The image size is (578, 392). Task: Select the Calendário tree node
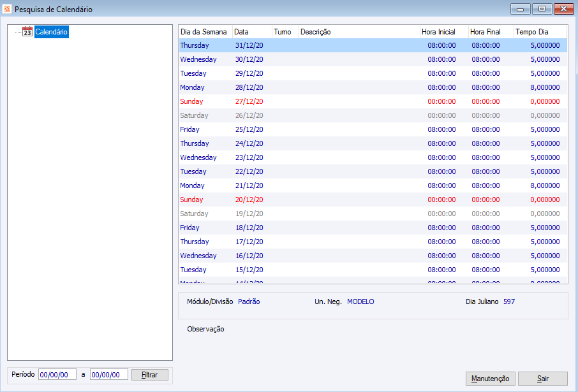tap(51, 32)
